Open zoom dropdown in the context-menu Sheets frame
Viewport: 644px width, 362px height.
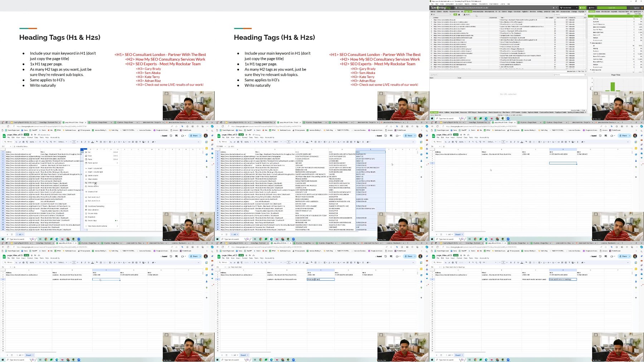[x=33, y=142]
